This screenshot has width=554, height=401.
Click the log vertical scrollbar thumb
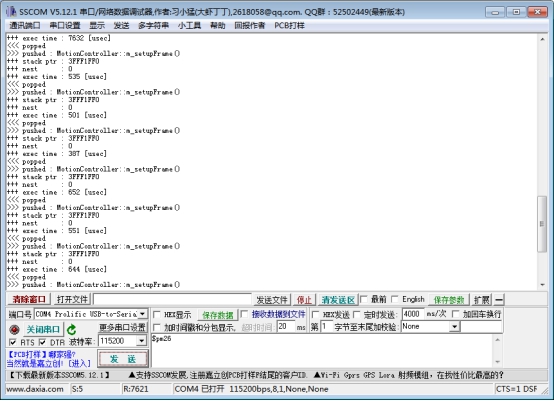pos(542,224)
